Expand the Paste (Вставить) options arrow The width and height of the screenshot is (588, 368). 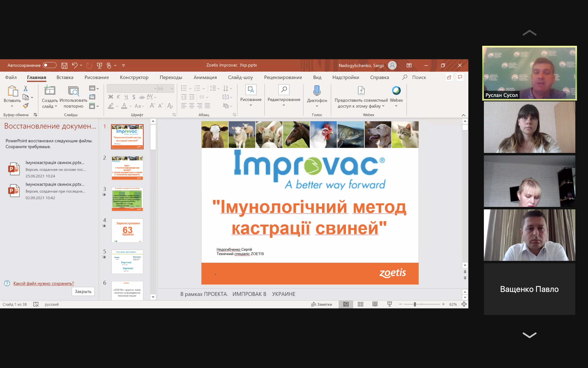[x=12, y=106]
